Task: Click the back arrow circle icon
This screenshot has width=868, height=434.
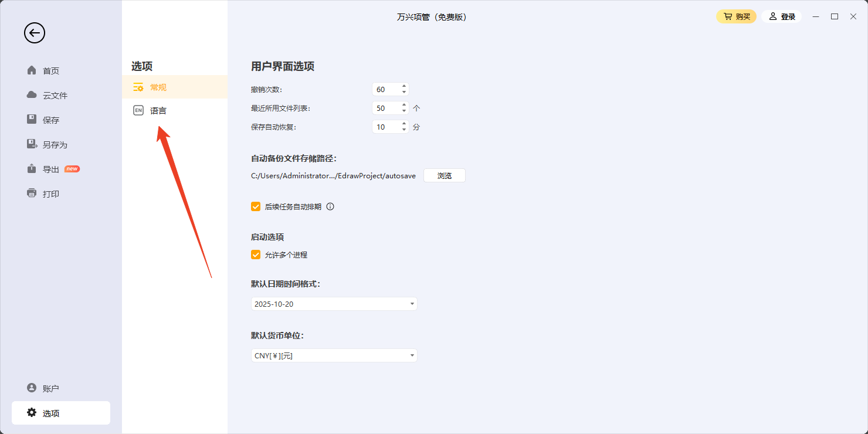Action: pyautogui.click(x=35, y=33)
